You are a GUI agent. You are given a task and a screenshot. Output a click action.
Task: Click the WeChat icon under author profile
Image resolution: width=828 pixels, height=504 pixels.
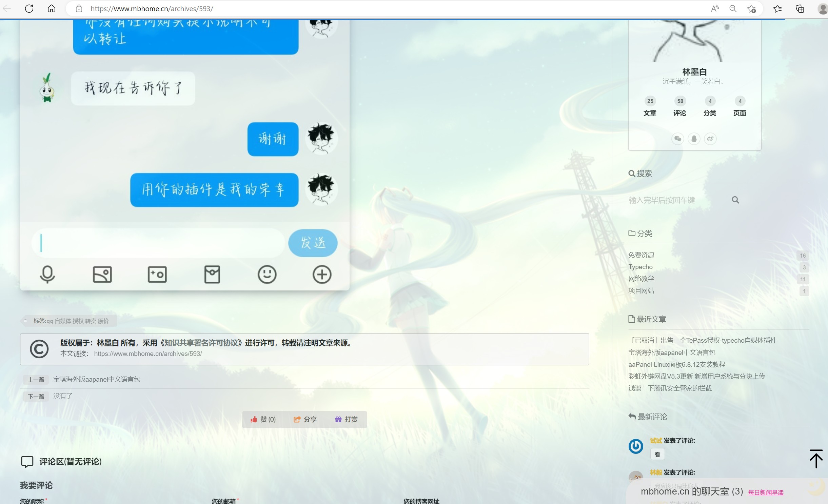pos(677,139)
